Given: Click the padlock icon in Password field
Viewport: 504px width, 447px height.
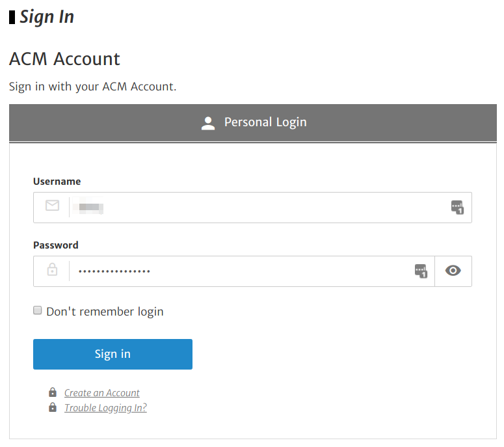Looking at the screenshot, I should (52, 269).
